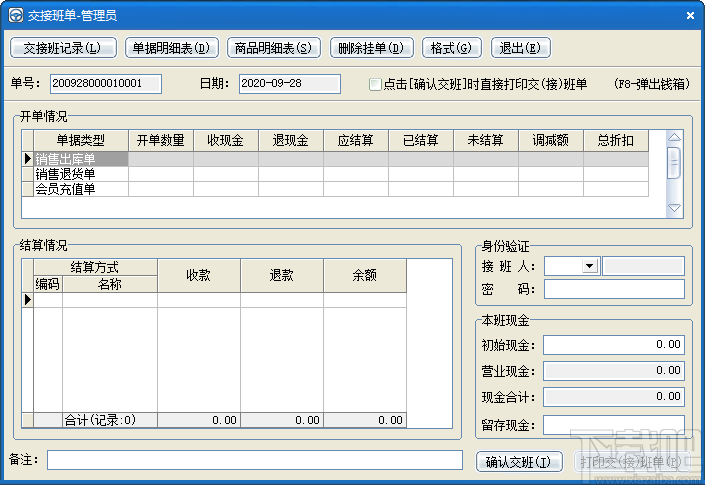The width and height of the screenshot is (705, 485).
Task: Open 格式(G) format settings
Action: point(451,48)
